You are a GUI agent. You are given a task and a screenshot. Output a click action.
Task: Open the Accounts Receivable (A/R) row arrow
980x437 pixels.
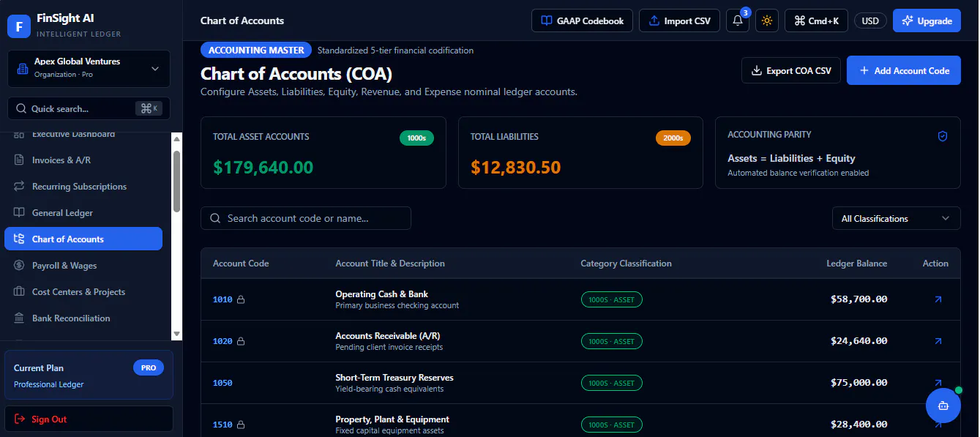(938, 341)
